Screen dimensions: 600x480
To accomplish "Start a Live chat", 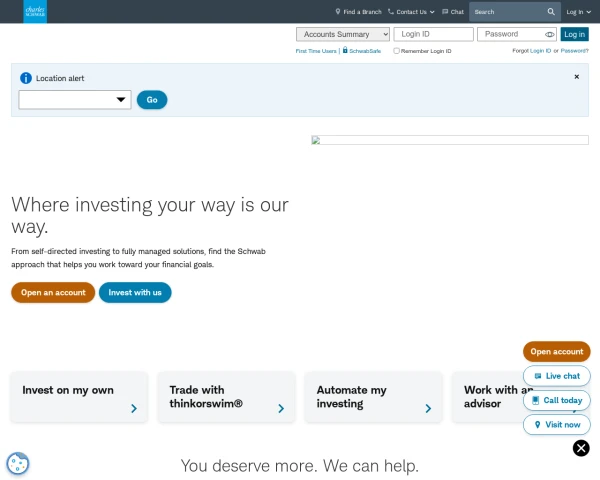I will [x=556, y=376].
